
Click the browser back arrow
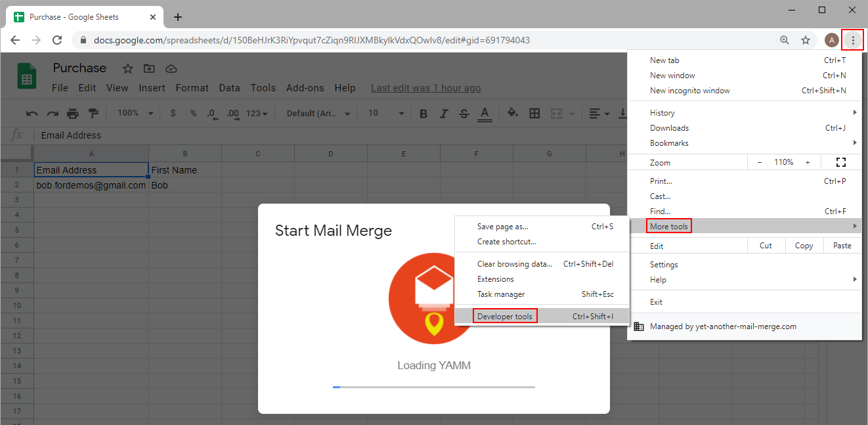tap(15, 40)
